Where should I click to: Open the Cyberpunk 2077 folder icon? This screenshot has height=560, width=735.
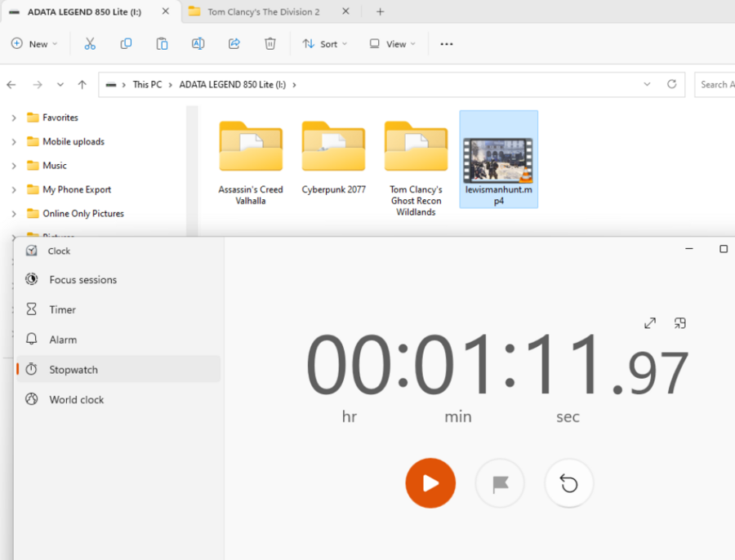tap(333, 147)
